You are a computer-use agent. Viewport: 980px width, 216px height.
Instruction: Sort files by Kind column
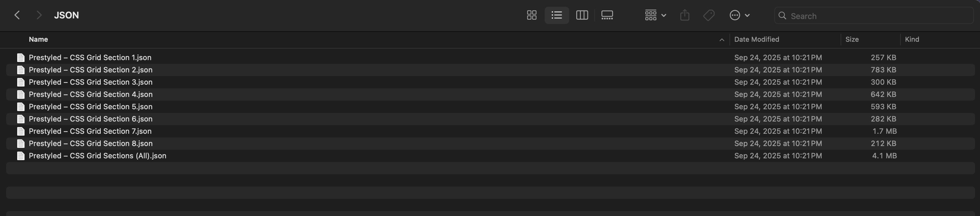point(912,40)
